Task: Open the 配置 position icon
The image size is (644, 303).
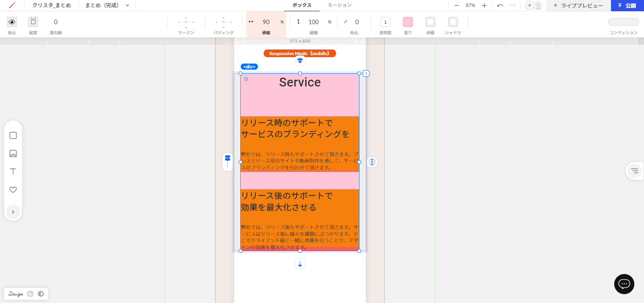Action: point(33,22)
